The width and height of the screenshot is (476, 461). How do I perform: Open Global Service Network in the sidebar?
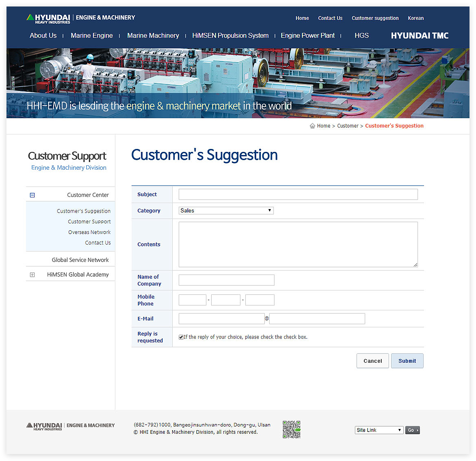[80, 260]
